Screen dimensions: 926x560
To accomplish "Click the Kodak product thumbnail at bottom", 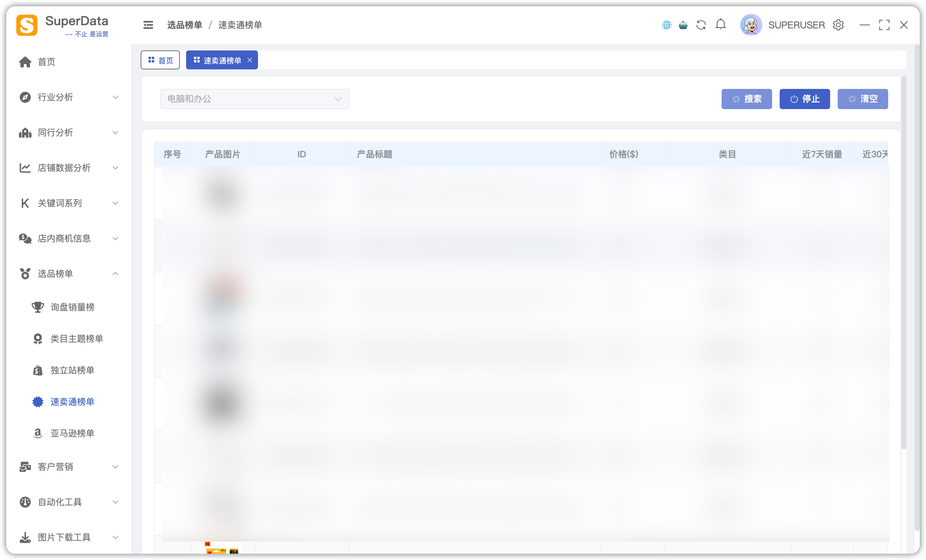I will point(222,548).
